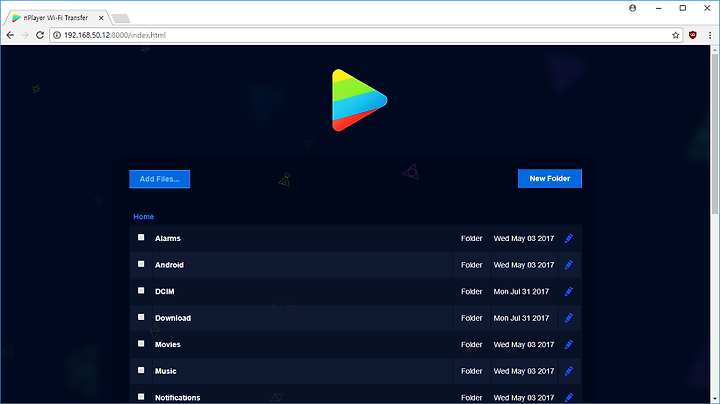This screenshot has width=720, height=404.
Task: Open the Movies folder
Action: [x=168, y=344]
